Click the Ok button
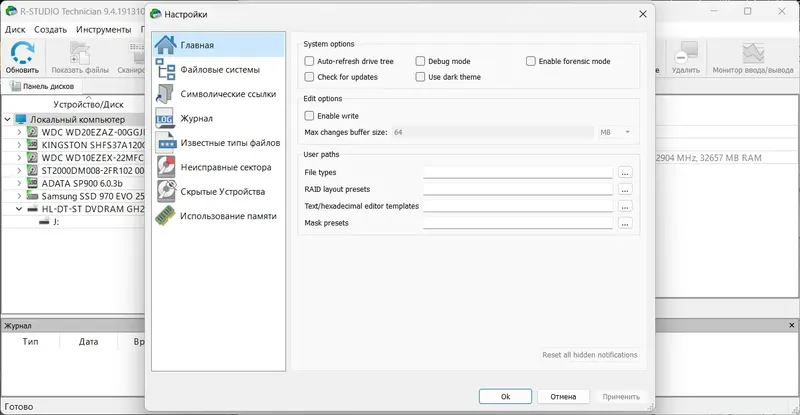Image resolution: width=800 pixels, height=415 pixels. pyautogui.click(x=505, y=396)
